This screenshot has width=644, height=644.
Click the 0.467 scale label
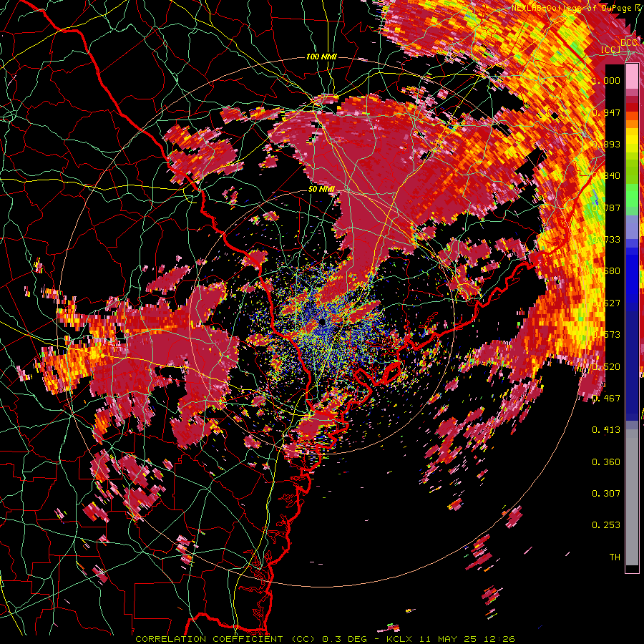pos(606,398)
